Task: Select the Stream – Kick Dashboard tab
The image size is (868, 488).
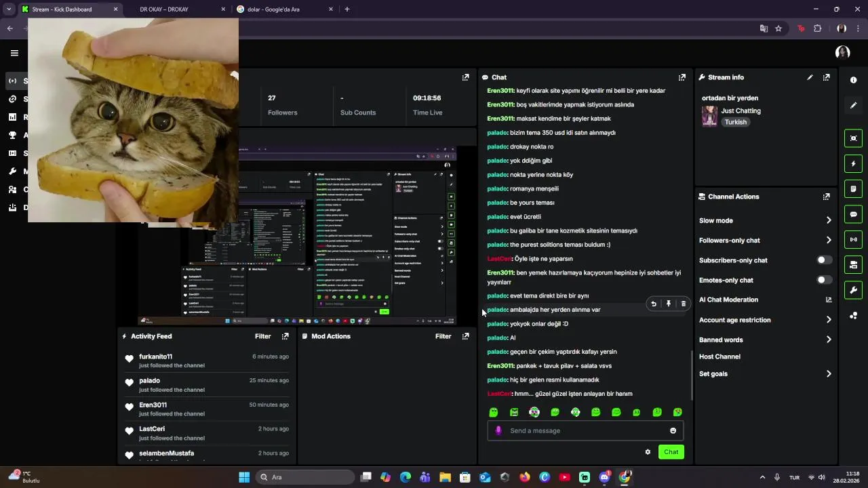Action: coord(69,9)
